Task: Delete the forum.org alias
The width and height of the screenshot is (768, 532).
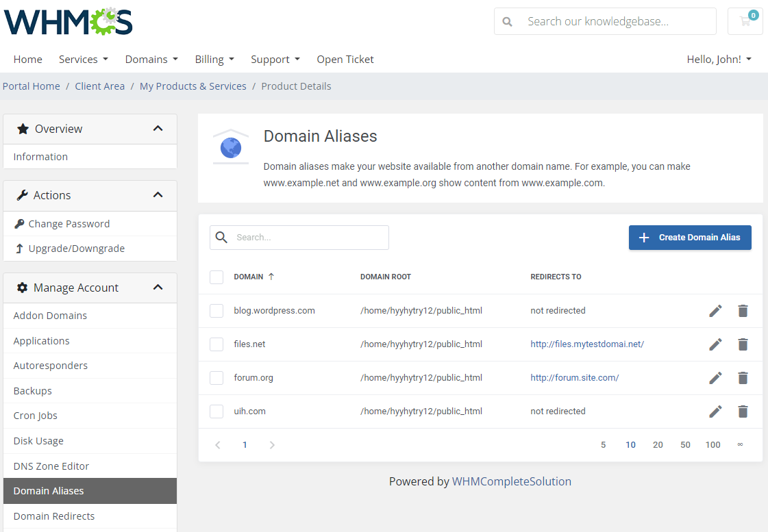Action: [x=743, y=378]
